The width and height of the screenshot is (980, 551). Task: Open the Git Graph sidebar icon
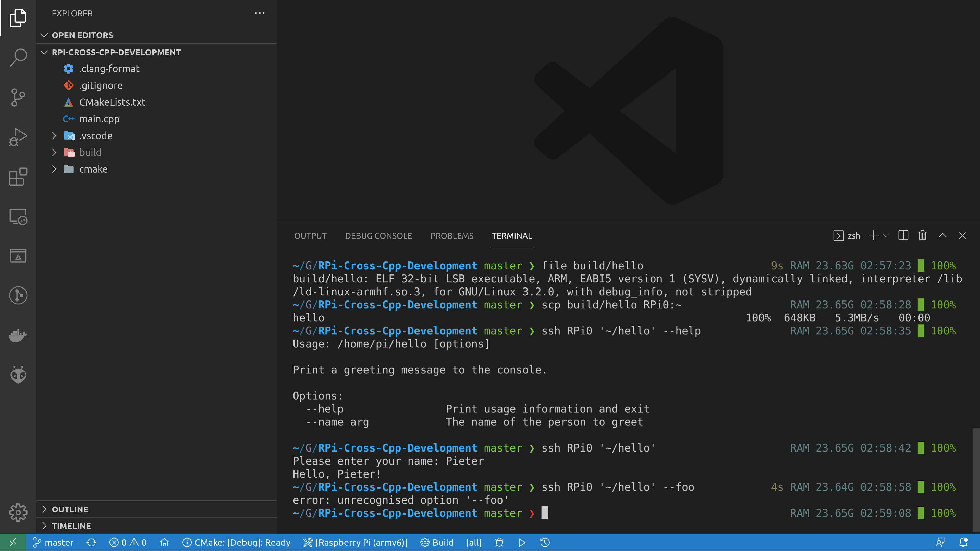pos(18,295)
